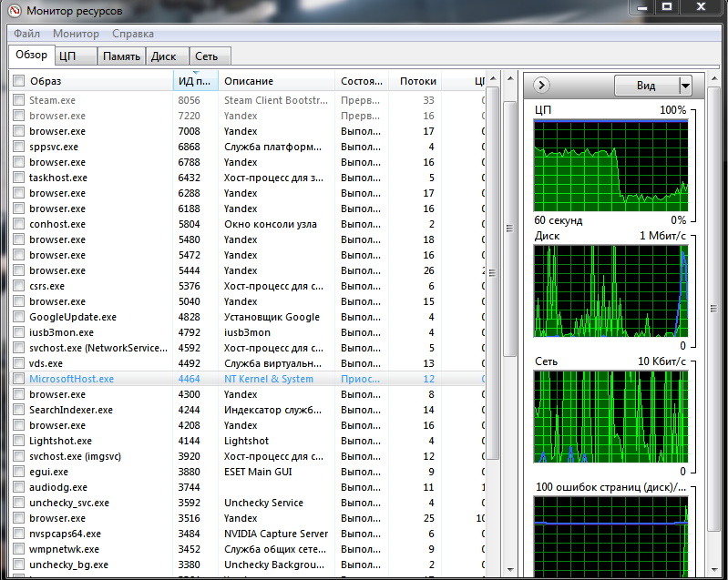Viewport: 728px width, 580px height.
Task: Open the Память tab
Action: 121,56
